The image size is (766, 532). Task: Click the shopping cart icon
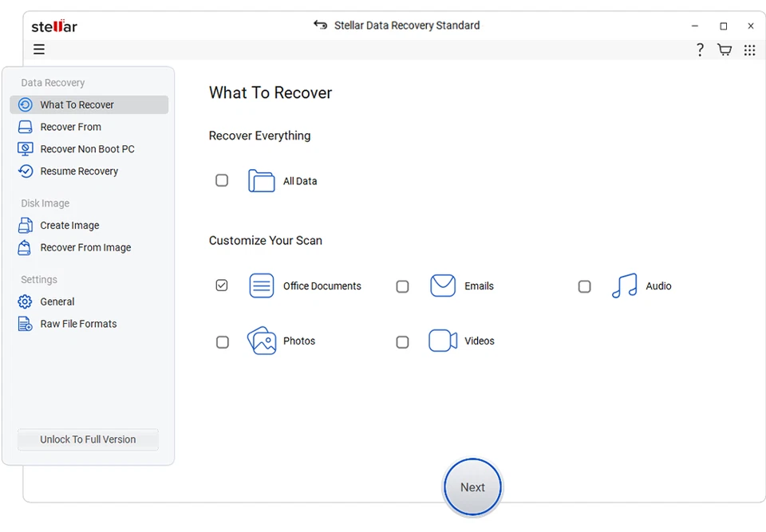coord(725,49)
